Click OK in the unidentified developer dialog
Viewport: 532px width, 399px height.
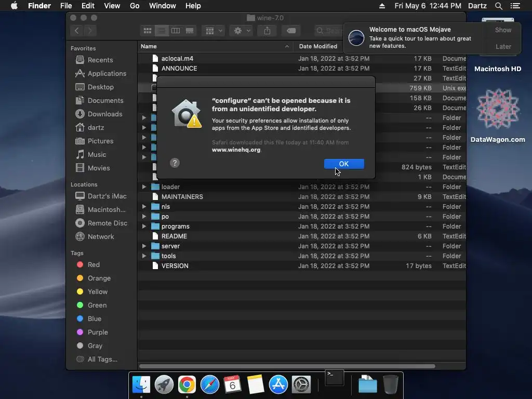pyautogui.click(x=344, y=164)
